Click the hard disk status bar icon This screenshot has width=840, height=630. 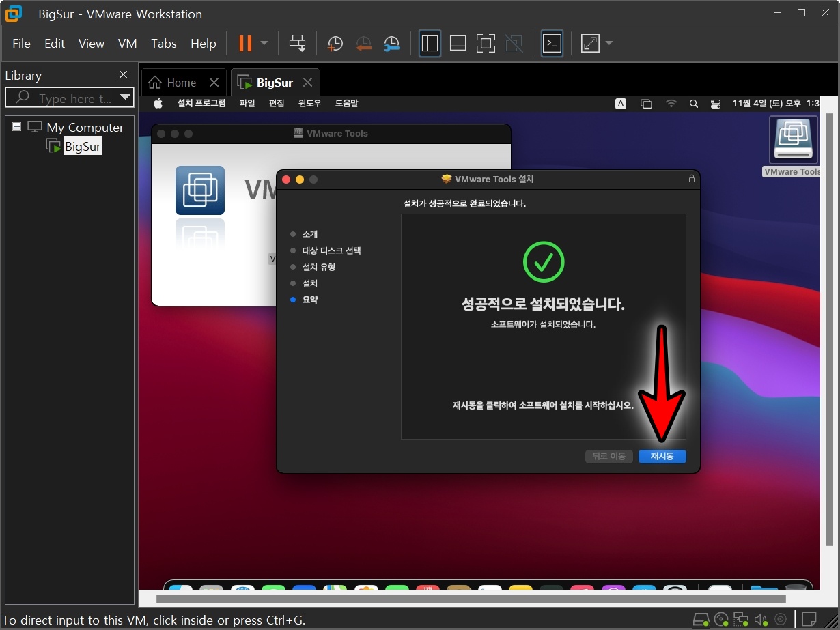click(701, 620)
